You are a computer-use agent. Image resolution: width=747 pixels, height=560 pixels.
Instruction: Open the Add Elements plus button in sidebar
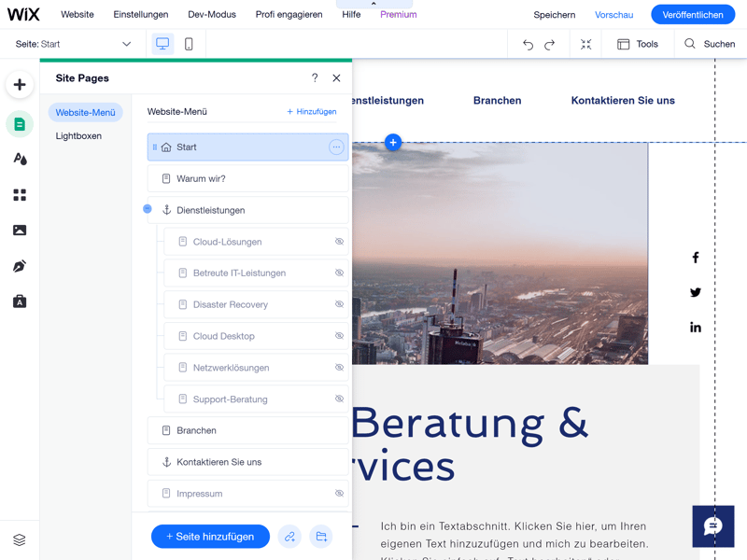(20, 85)
